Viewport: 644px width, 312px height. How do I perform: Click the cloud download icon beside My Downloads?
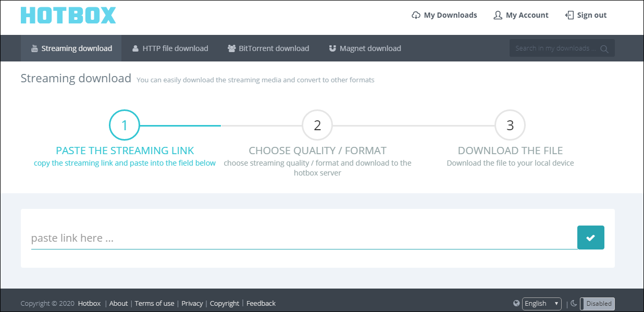[416, 15]
